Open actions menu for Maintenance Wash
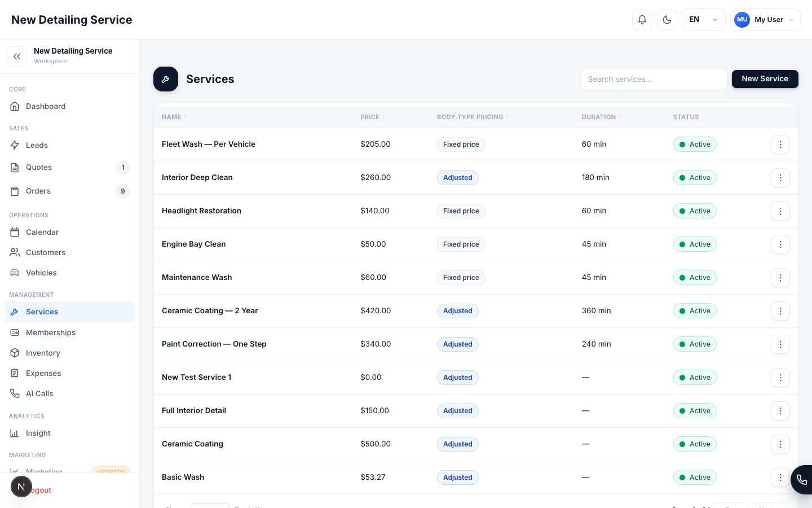Viewport: 812px width, 508px height. 780,278
